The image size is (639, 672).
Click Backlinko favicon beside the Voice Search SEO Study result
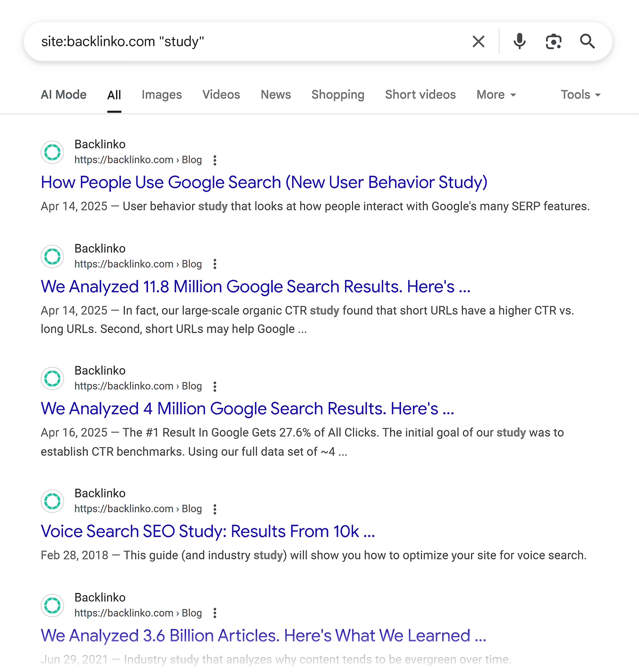tap(52, 501)
